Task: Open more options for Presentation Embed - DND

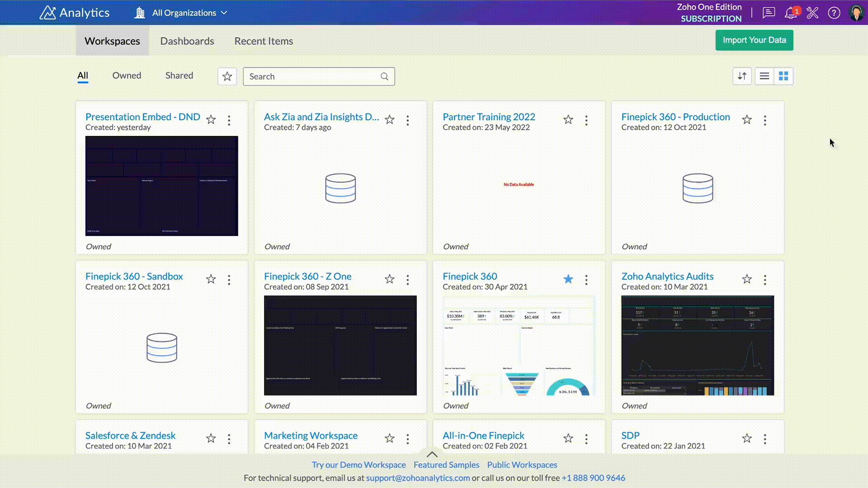Action: tap(229, 120)
